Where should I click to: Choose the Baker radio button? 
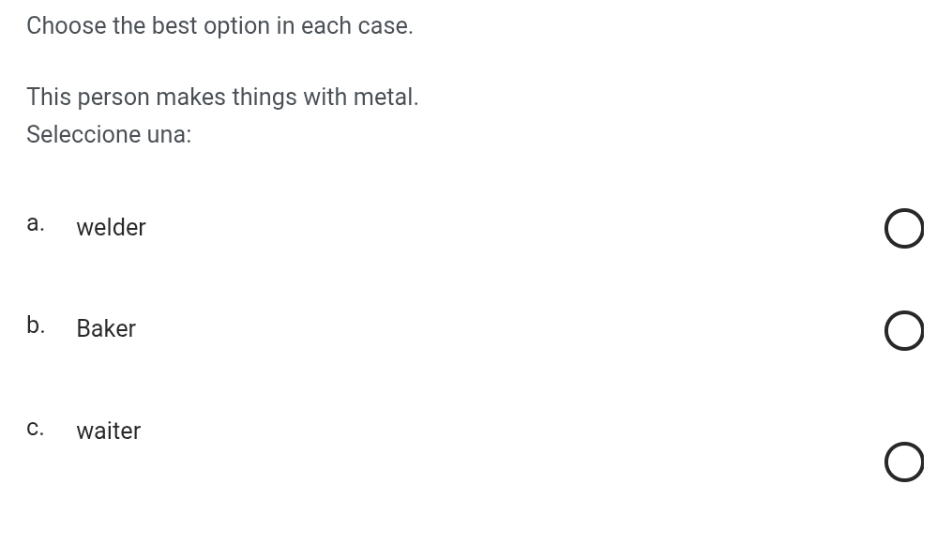click(x=903, y=331)
